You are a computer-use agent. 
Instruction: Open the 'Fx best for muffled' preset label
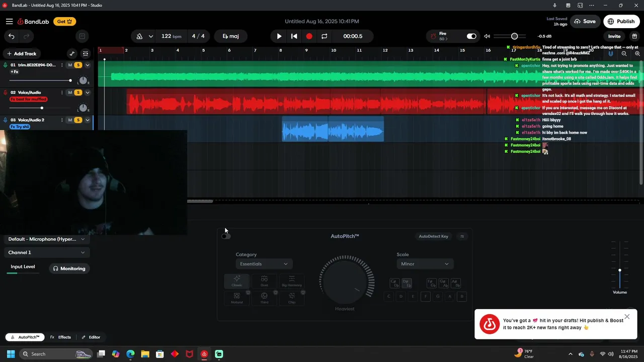[x=29, y=100]
